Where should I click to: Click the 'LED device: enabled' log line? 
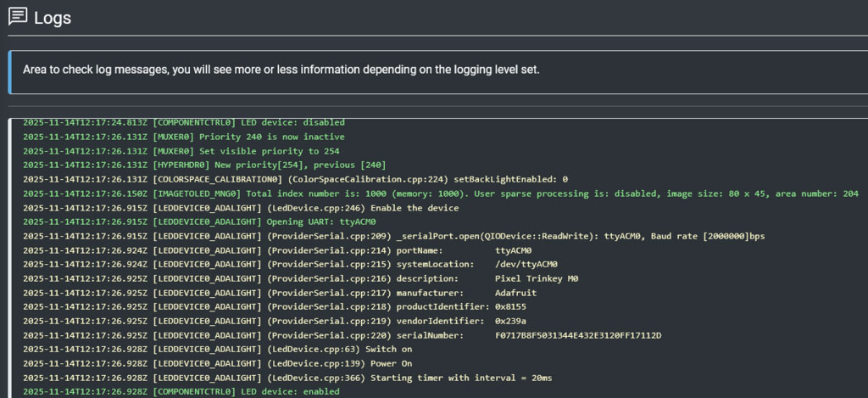[181, 392]
